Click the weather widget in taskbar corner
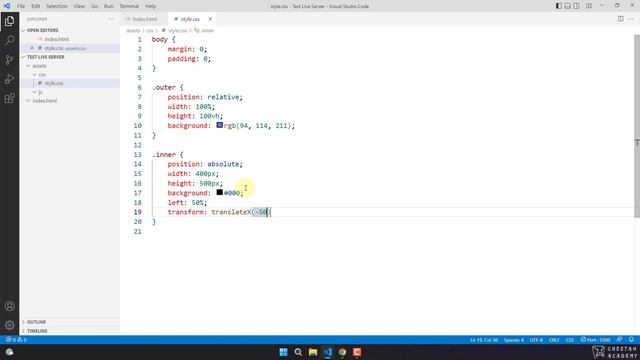The width and height of the screenshot is (640, 360). click(9, 352)
